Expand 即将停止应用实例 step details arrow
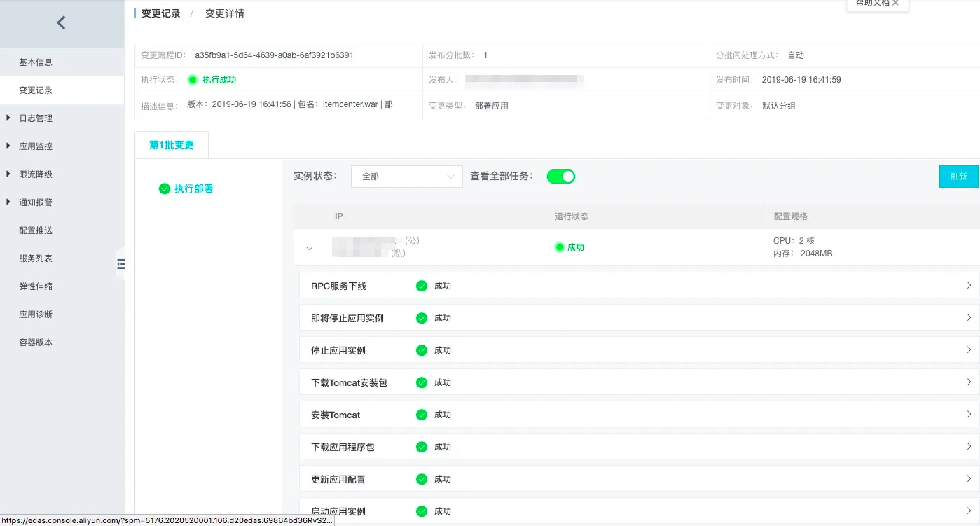Image resolution: width=980 pixels, height=526 pixels. coord(969,318)
